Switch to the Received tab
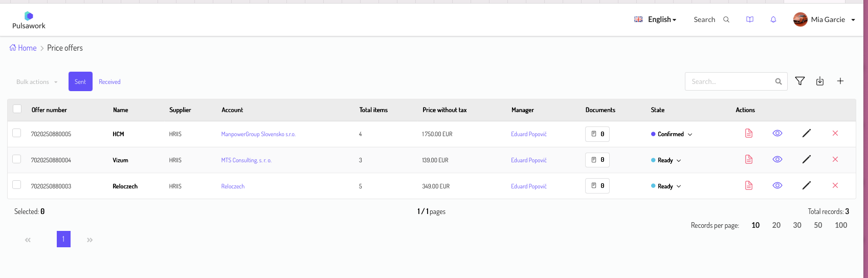 (x=109, y=82)
